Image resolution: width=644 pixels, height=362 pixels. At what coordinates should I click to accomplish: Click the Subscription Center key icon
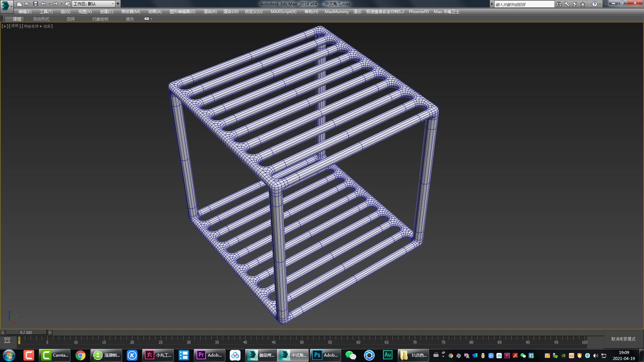coord(567,4)
